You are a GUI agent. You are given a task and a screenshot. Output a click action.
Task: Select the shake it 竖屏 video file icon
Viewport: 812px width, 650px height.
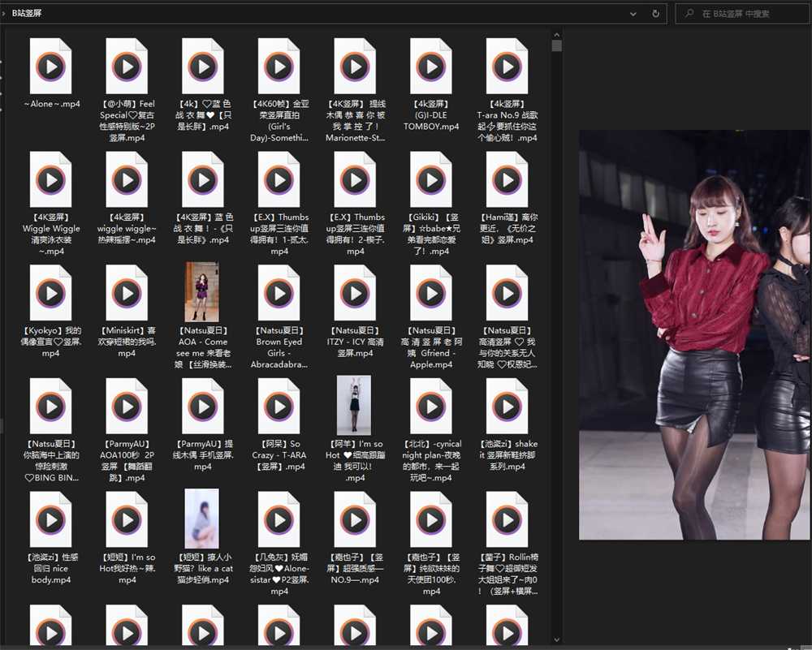(507, 407)
